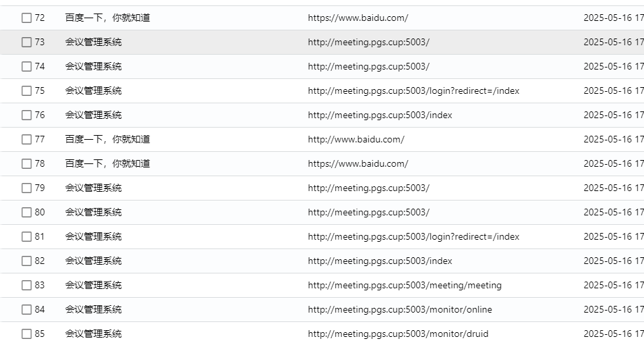The height and width of the screenshot is (343, 644).
Task: Toggle the checkbox on row 81
Action: [x=26, y=236]
